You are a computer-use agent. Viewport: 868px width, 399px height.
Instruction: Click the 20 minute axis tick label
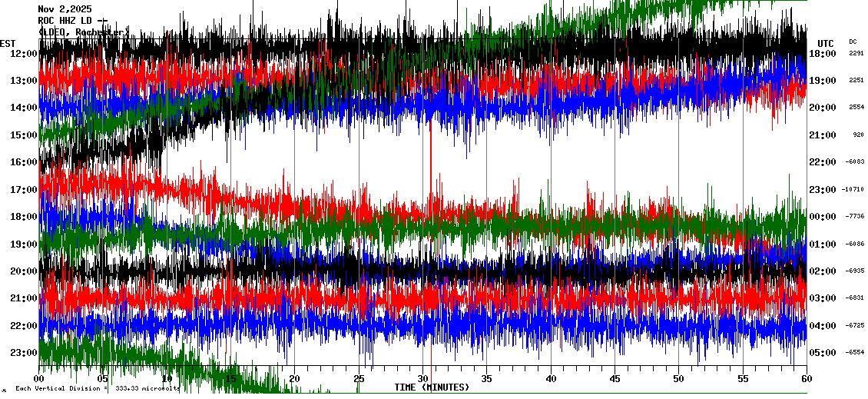click(295, 380)
